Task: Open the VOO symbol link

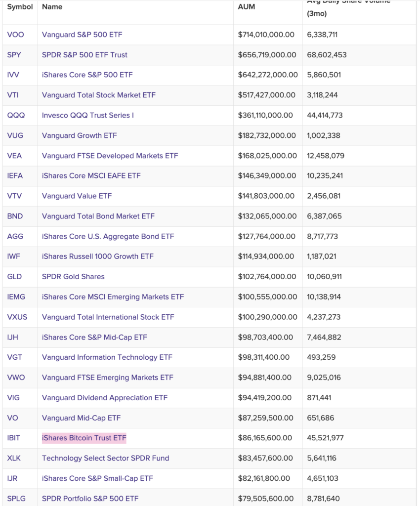Action: point(15,35)
